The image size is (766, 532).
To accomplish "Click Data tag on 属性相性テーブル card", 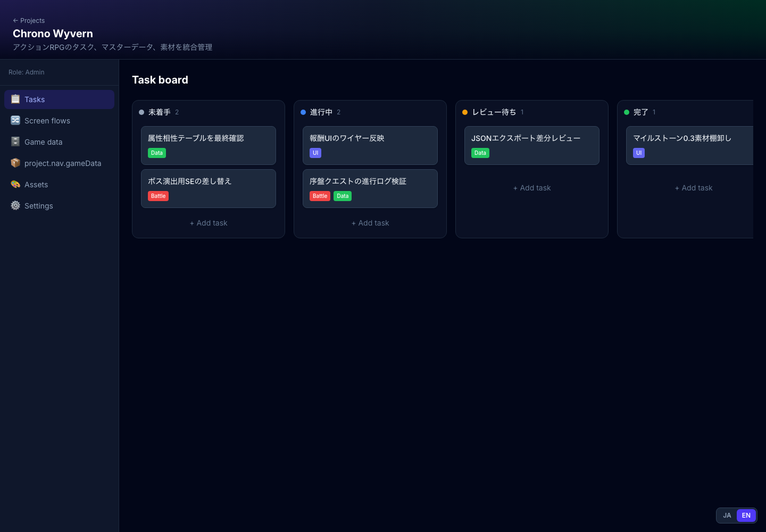I will (x=157, y=153).
